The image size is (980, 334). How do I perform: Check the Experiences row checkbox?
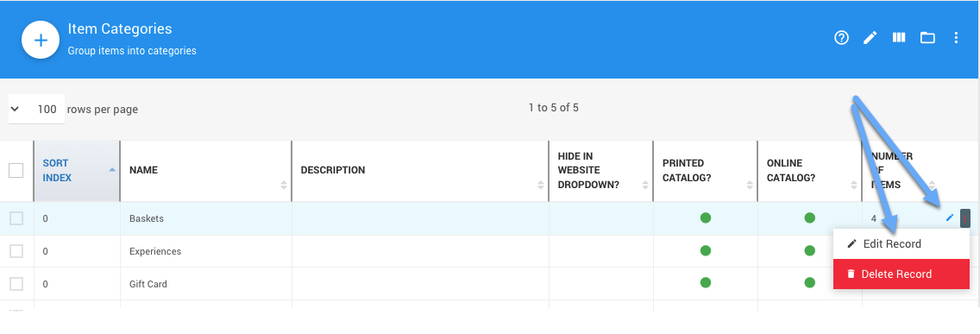click(x=16, y=251)
